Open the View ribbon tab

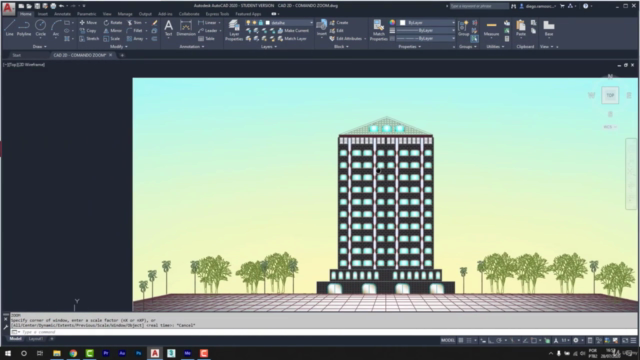[107, 14]
